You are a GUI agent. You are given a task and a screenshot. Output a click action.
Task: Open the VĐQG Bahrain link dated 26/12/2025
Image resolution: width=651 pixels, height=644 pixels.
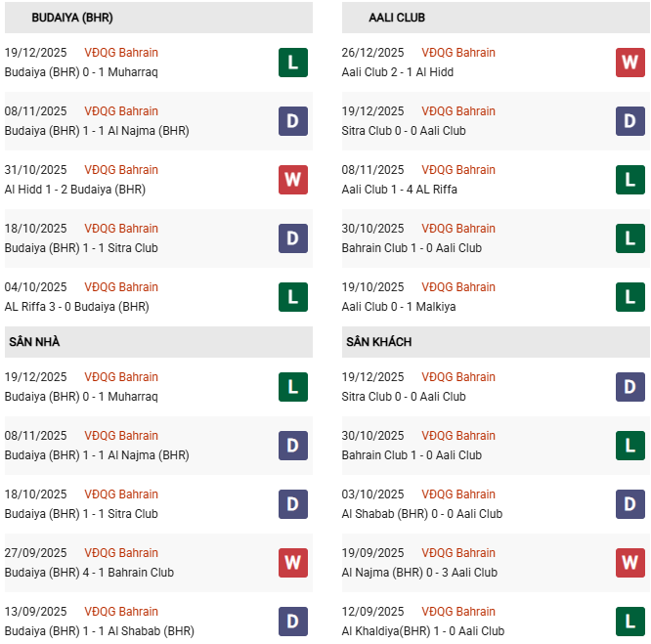(458, 53)
